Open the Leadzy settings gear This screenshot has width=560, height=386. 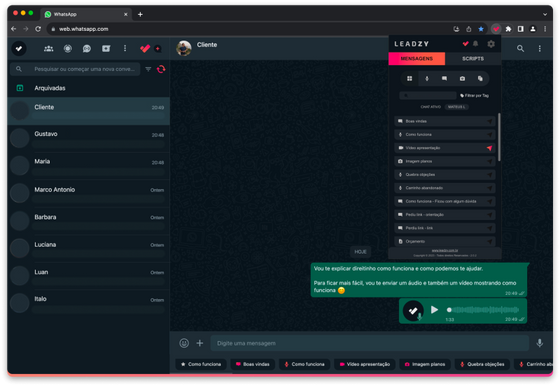tap(491, 44)
